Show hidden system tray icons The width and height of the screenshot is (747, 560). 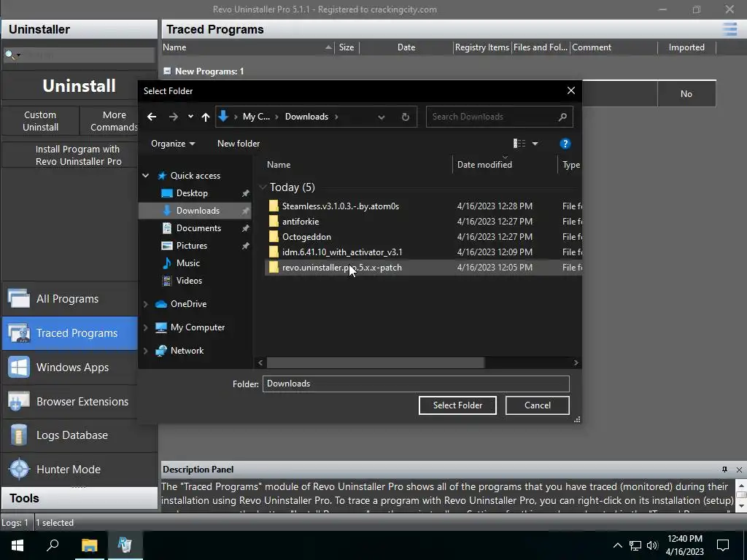click(617, 545)
